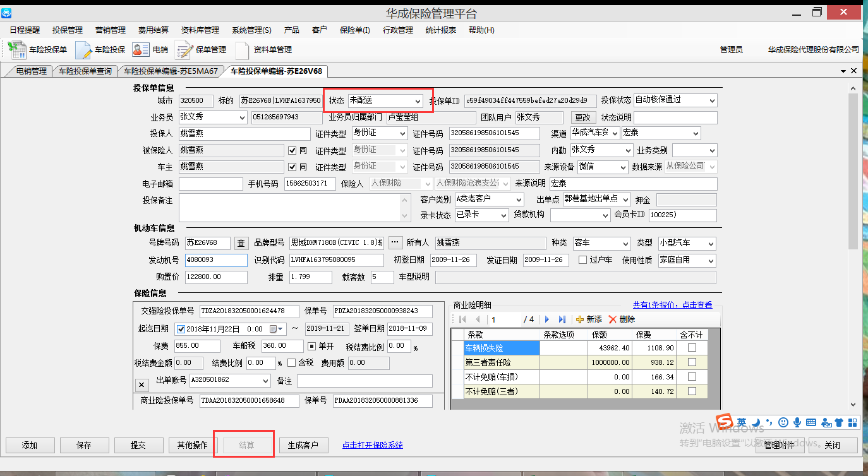The width and height of the screenshot is (868, 476).
Task: Open the 电销 contact card icon
Action: 140,50
